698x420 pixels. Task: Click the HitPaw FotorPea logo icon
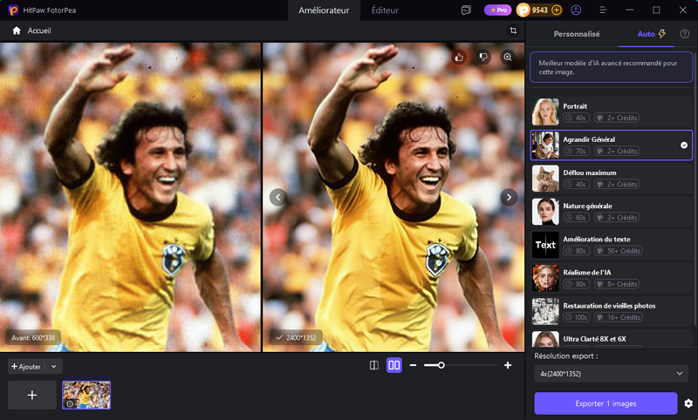(x=13, y=10)
